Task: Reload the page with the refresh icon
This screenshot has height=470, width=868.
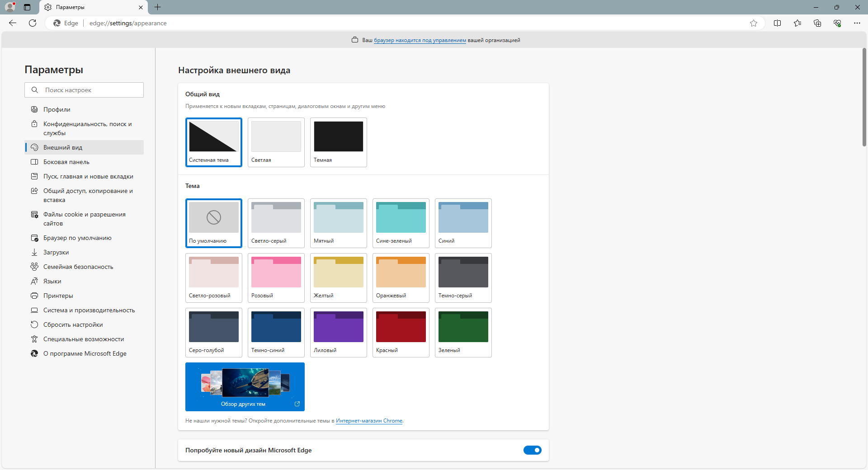Action: (x=33, y=23)
